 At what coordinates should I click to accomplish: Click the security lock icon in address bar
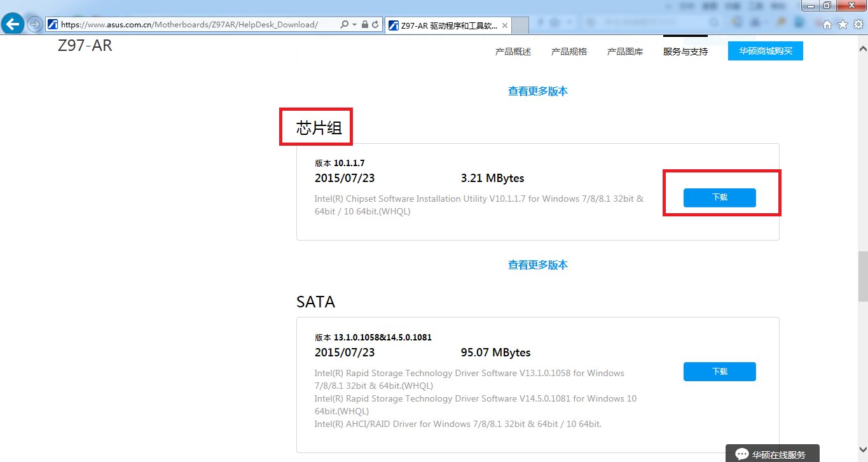pos(364,25)
